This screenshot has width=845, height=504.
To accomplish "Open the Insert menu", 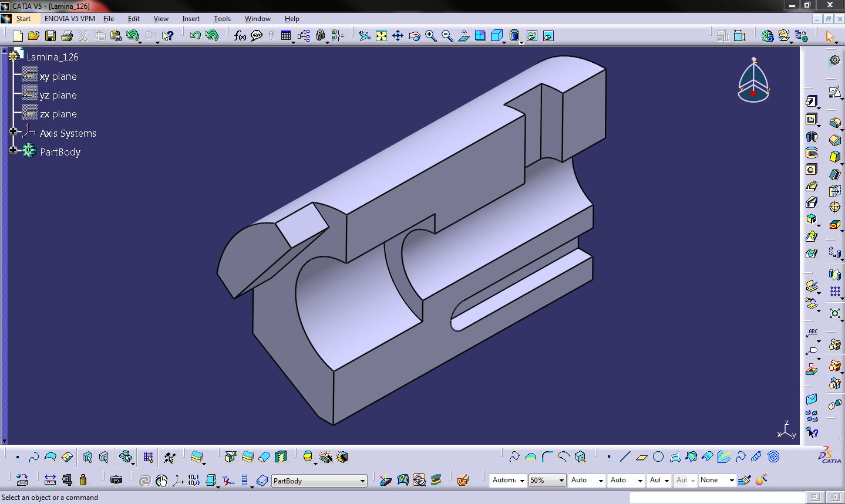I will [x=191, y=19].
